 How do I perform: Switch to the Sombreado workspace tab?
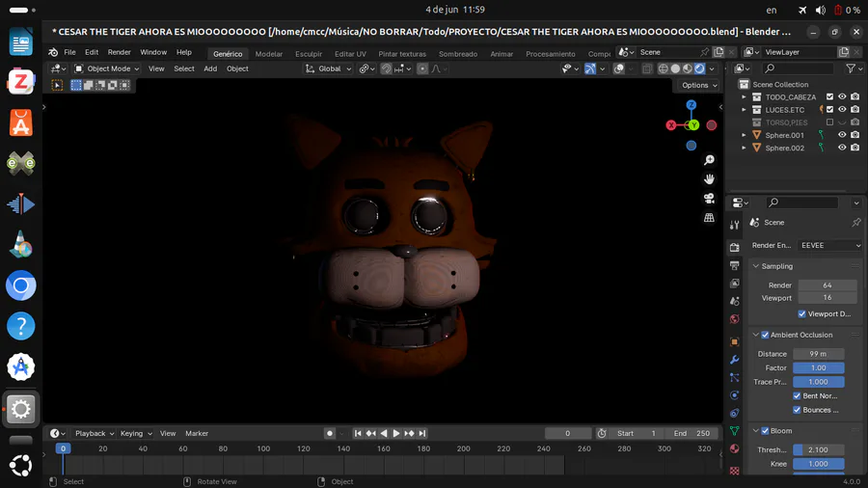pyautogui.click(x=458, y=54)
